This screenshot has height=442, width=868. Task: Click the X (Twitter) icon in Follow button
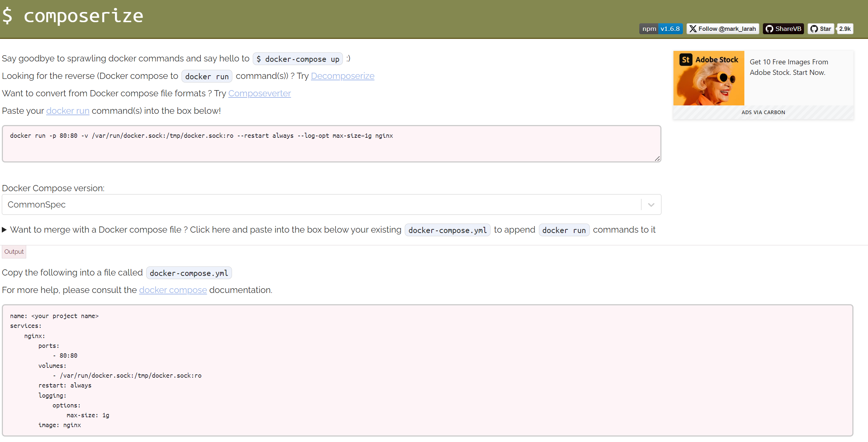[693, 29]
